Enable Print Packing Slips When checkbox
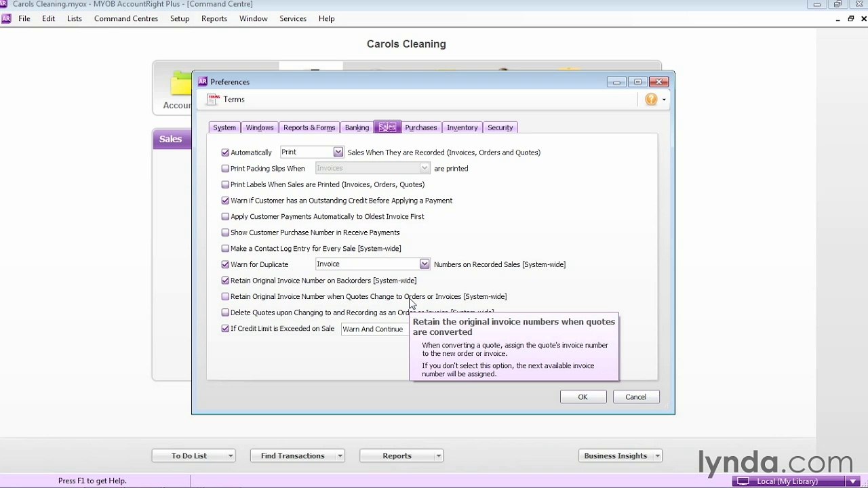This screenshot has height=488, width=868. pyautogui.click(x=225, y=168)
